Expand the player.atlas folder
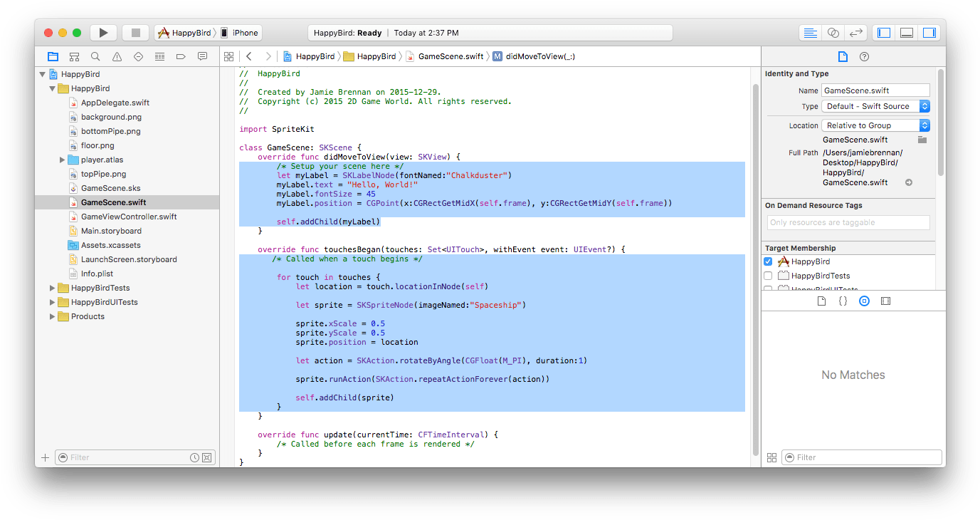 [x=63, y=160]
